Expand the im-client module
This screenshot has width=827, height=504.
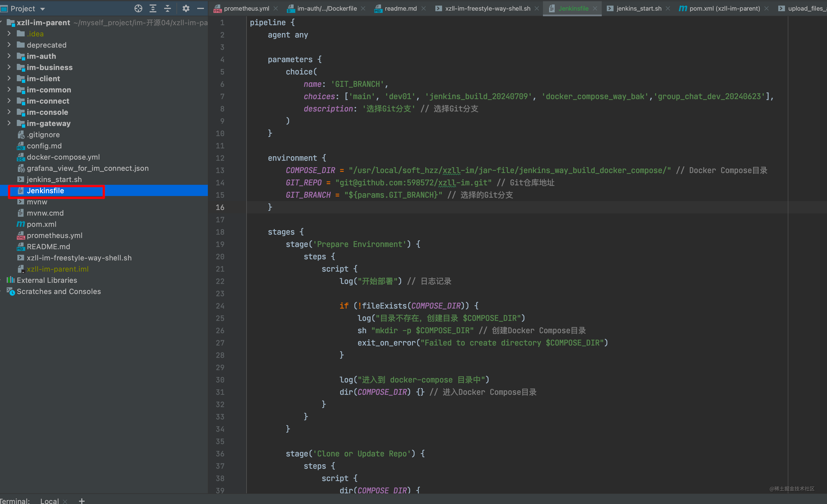tap(9, 78)
